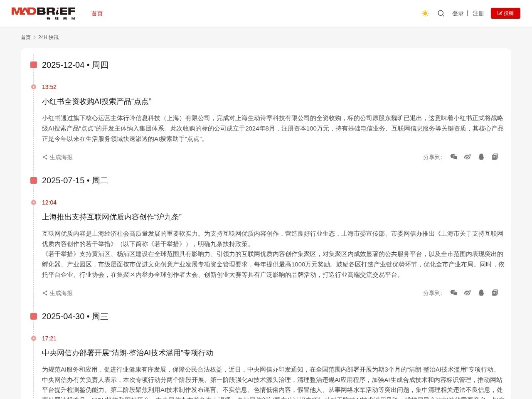Share 小红书 article to Weibo
Screen dimensions: 532x399
468,157
